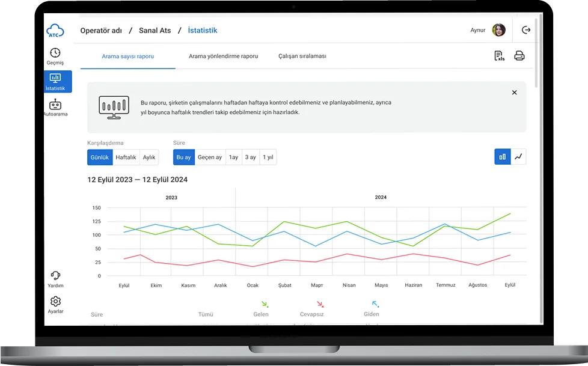Click the date range heading

[138, 180]
